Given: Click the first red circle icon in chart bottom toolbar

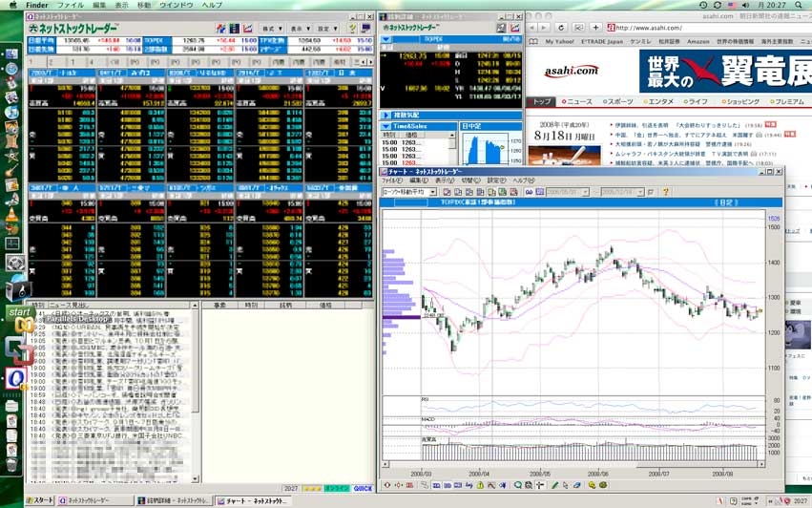Looking at the screenshot, I should click(x=386, y=486).
